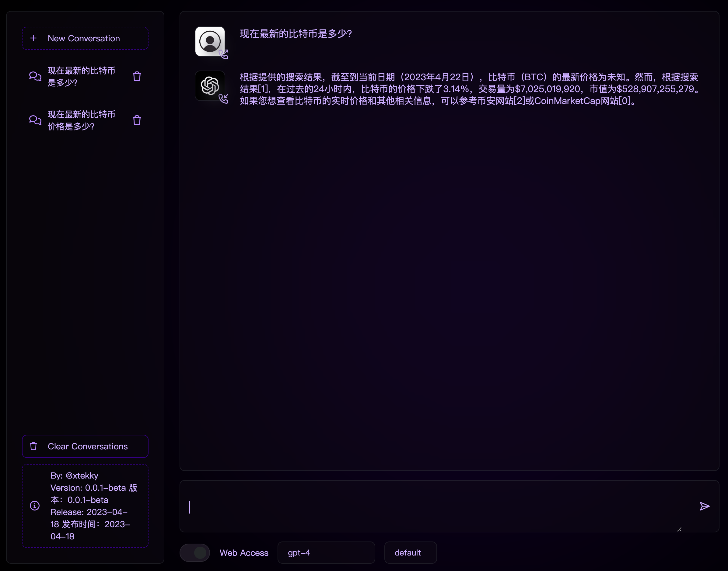
Task: Delete second conversation about 比特币价格 via trash icon
Action: point(137,120)
